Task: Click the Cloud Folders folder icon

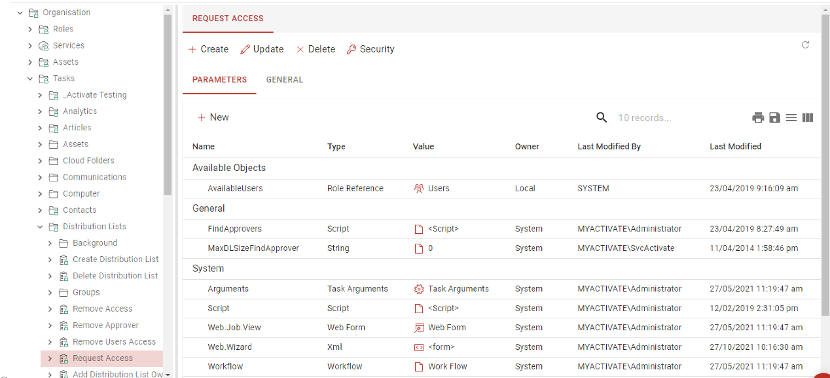Action: [x=53, y=160]
